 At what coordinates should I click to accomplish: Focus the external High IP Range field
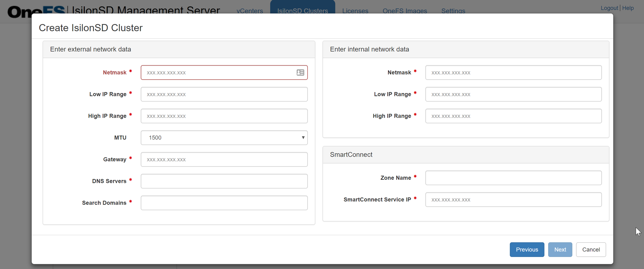click(x=224, y=116)
